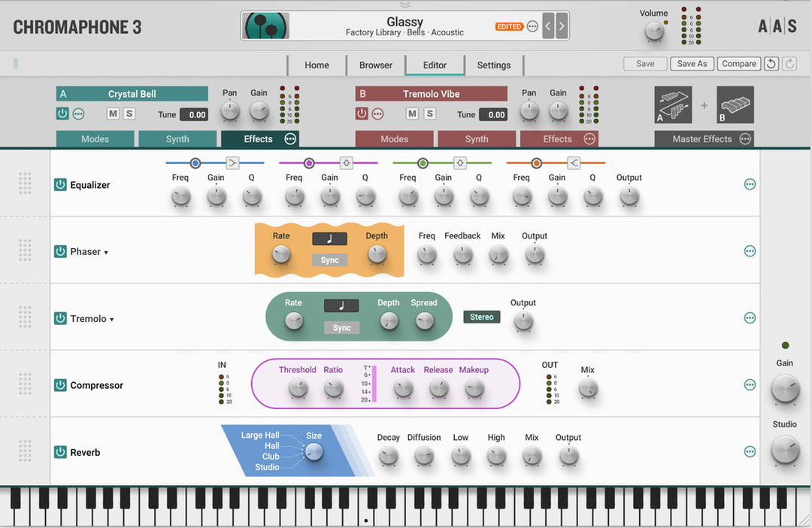Open the layer A options ellipsis menu
This screenshot has width=812, height=528.
point(78,114)
